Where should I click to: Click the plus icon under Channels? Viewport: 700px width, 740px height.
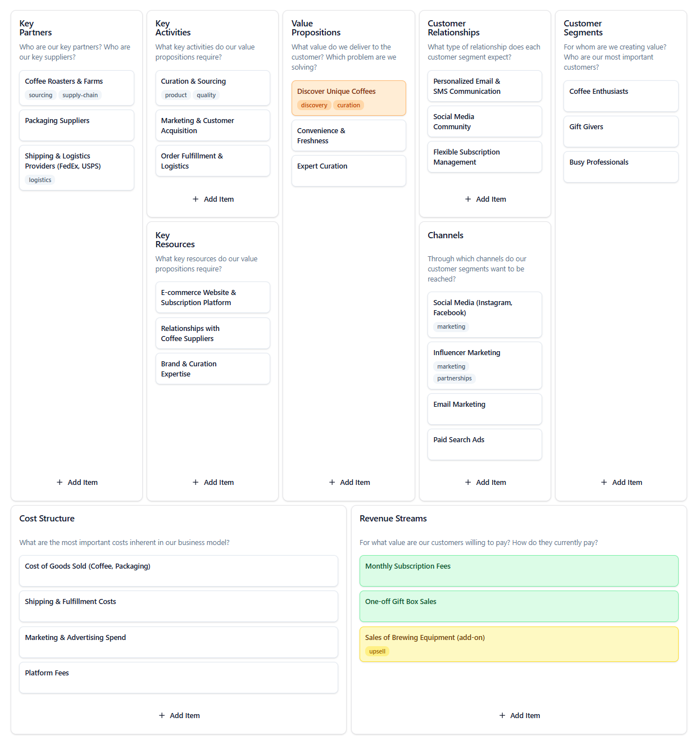click(x=468, y=482)
